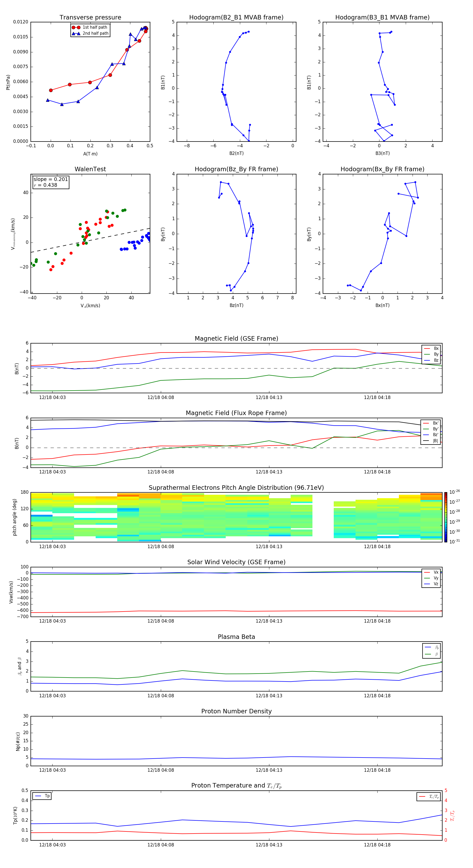
Task: Click the red Vx line in solar wind panel
Action: click(236, 611)
